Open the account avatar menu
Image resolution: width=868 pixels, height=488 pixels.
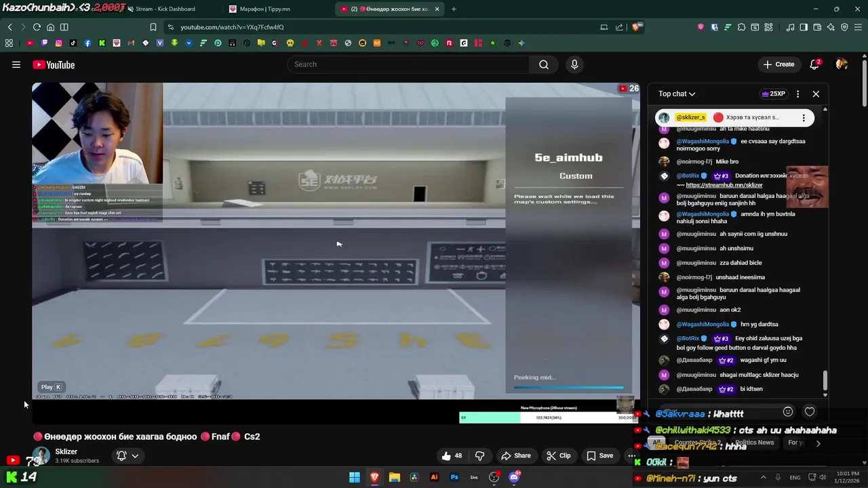click(842, 64)
